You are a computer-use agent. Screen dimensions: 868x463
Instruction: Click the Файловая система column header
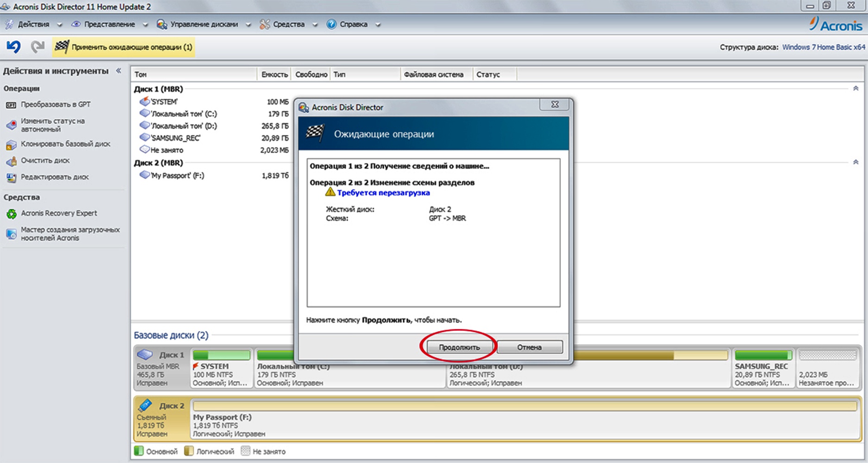coord(437,74)
